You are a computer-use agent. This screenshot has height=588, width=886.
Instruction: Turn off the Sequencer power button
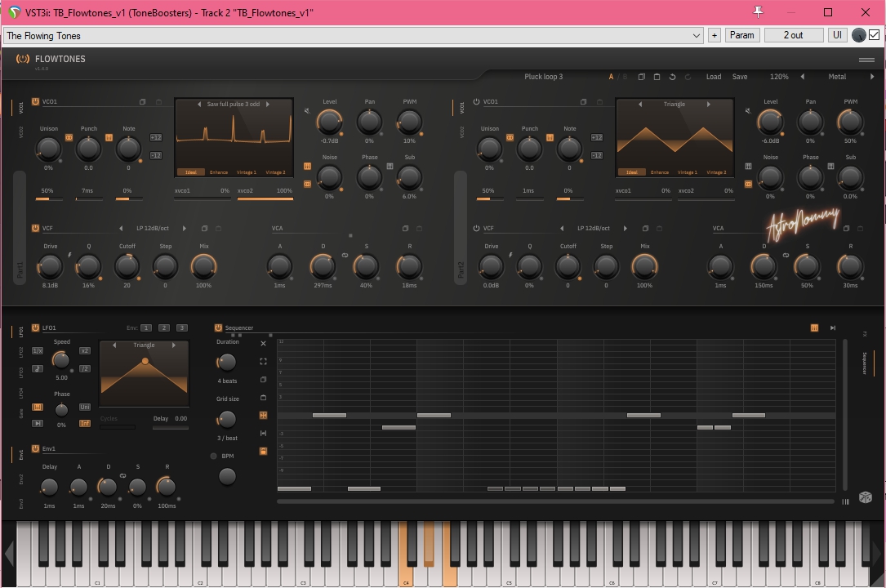click(x=218, y=327)
